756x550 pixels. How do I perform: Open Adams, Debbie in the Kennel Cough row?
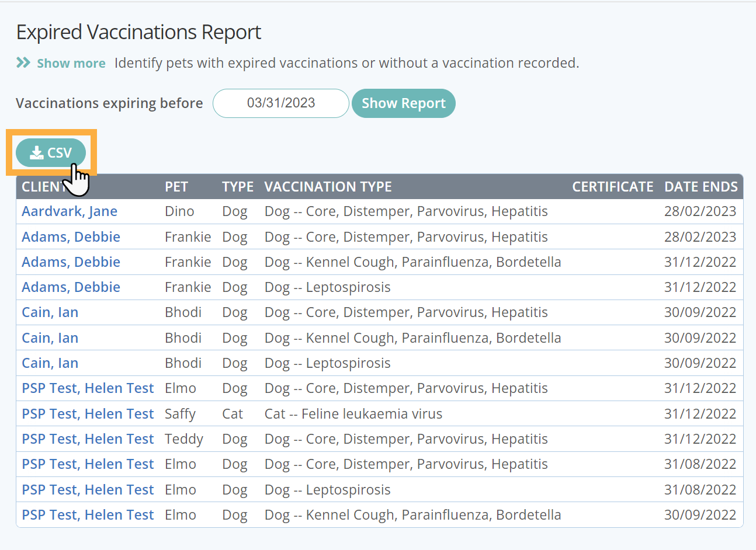pyautogui.click(x=71, y=262)
